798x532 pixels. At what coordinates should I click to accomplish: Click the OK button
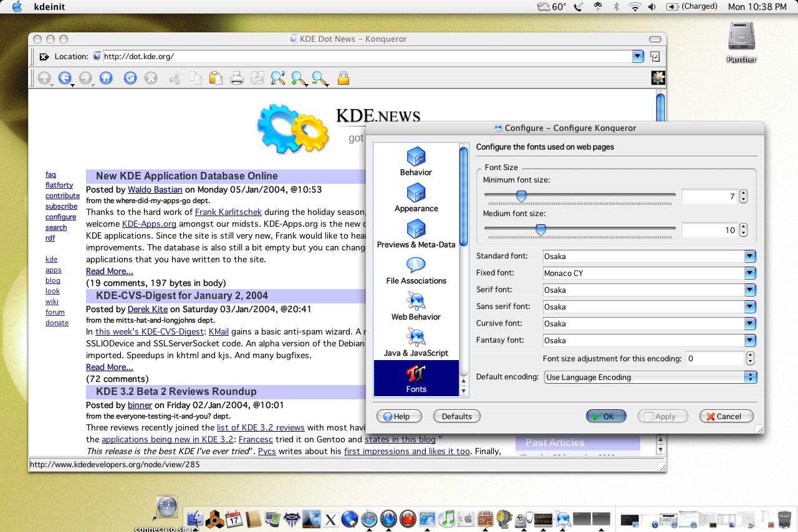(x=606, y=416)
